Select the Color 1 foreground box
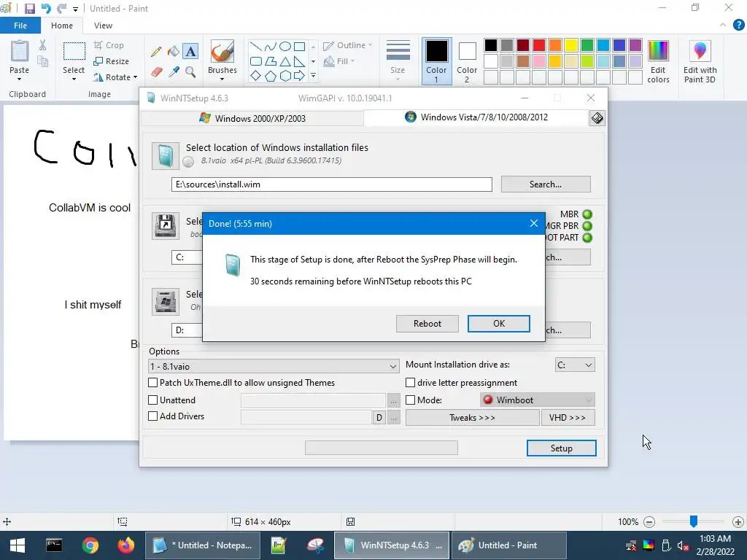The height and width of the screenshot is (560, 747). click(x=436, y=61)
